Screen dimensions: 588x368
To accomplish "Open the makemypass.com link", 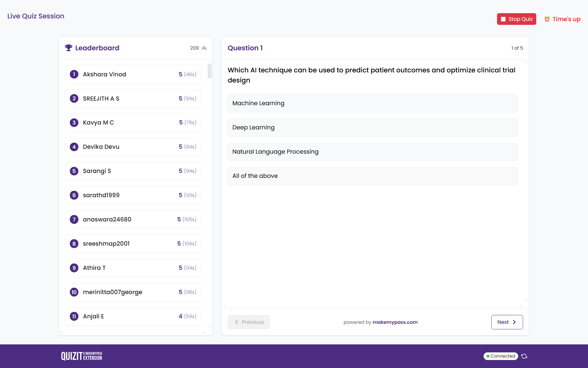I will (x=395, y=322).
